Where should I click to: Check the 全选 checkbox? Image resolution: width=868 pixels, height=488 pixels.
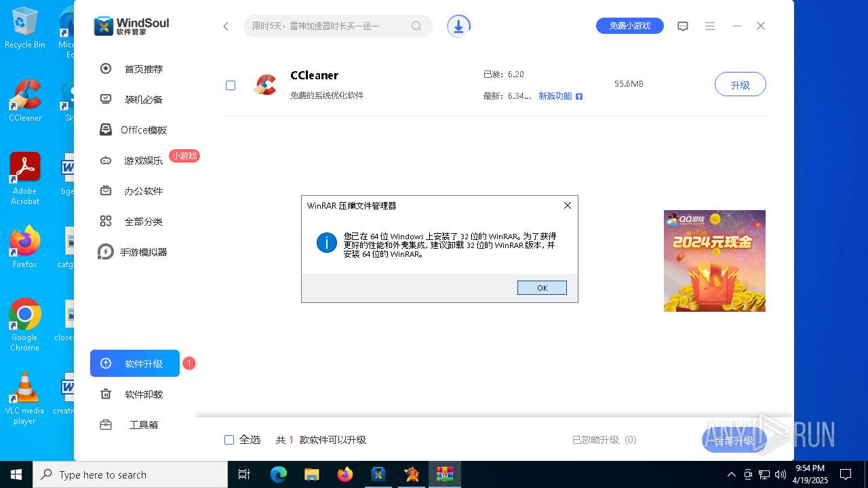pyautogui.click(x=229, y=440)
